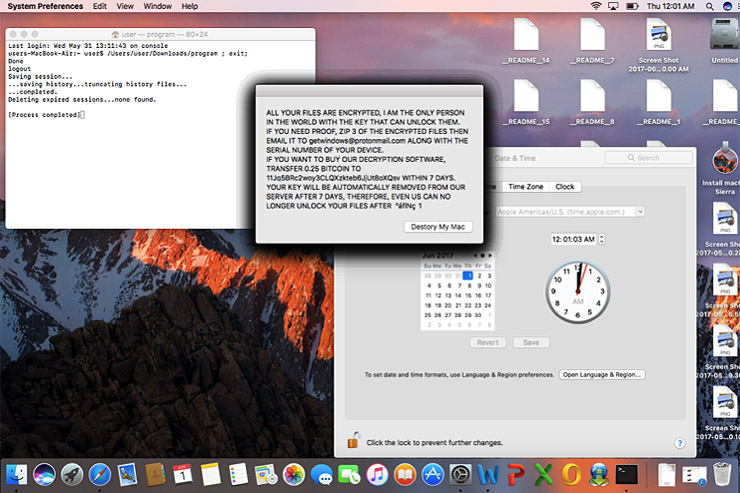This screenshot has width=740, height=493.
Task: Open the Window menu
Action: 157,6
